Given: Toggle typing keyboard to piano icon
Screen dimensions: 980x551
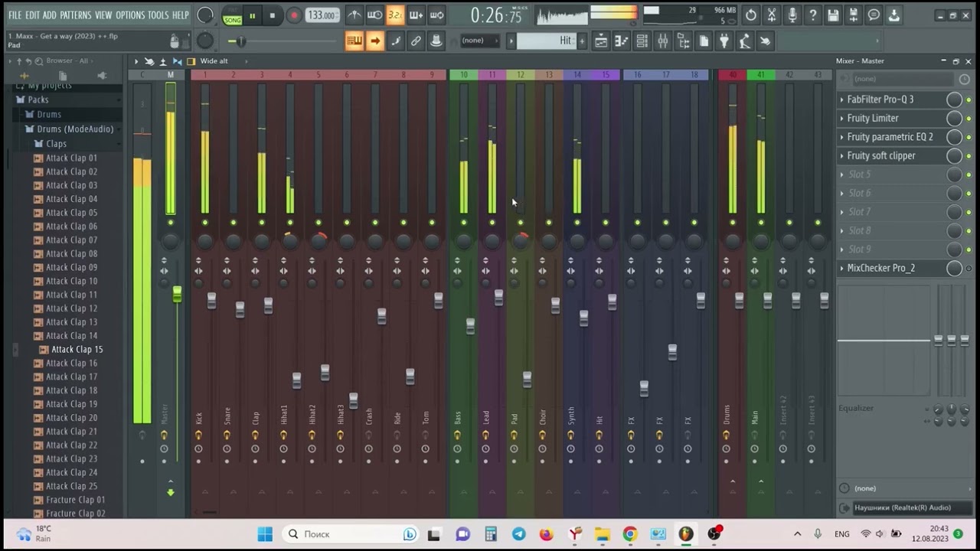Looking at the screenshot, I should coord(354,41).
